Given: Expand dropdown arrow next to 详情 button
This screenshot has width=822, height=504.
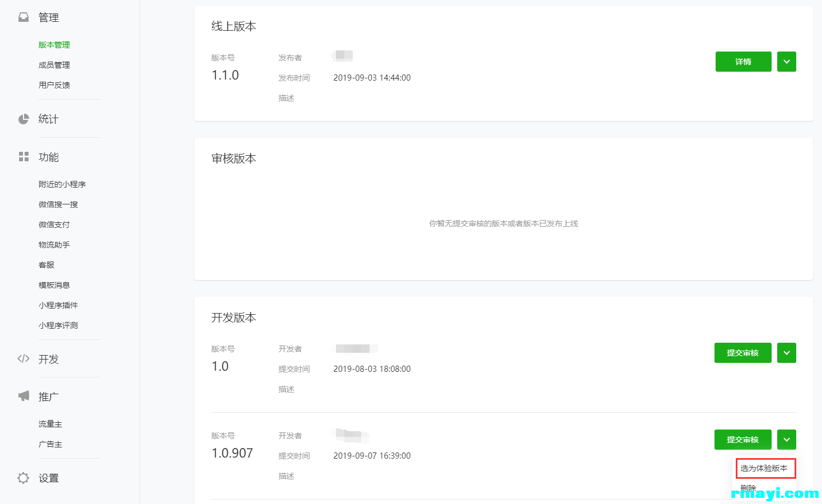Looking at the screenshot, I should [x=787, y=62].
